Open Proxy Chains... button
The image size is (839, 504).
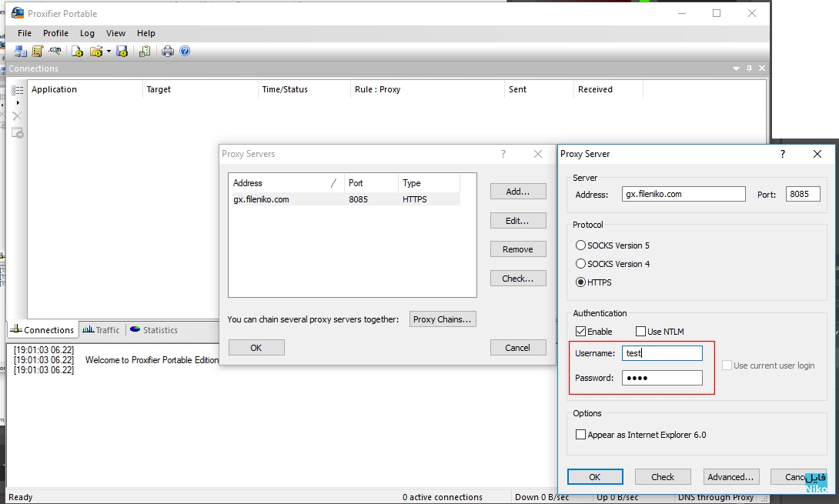click(443, 319)
